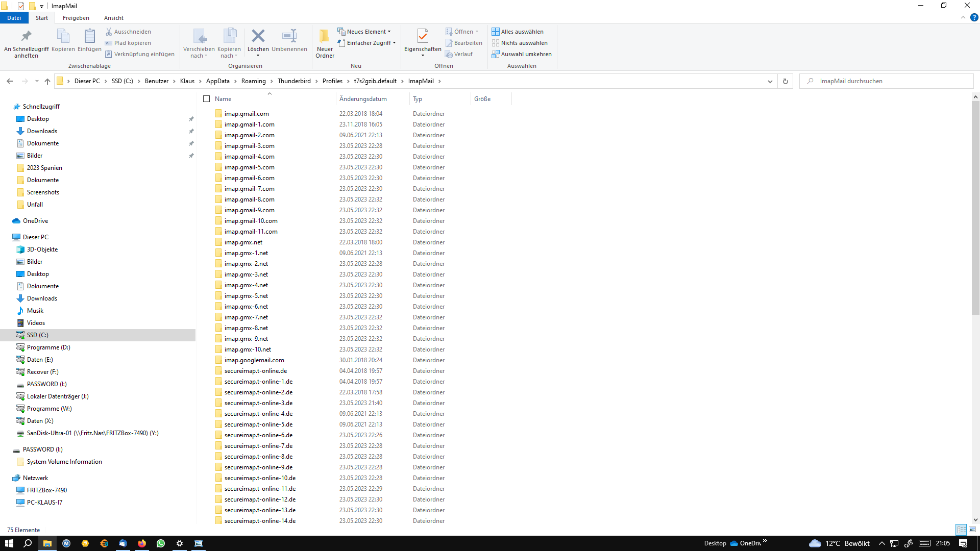980x551 pixels.
Task: Click the Neuer Ordner icon
Action: point(325,36)
